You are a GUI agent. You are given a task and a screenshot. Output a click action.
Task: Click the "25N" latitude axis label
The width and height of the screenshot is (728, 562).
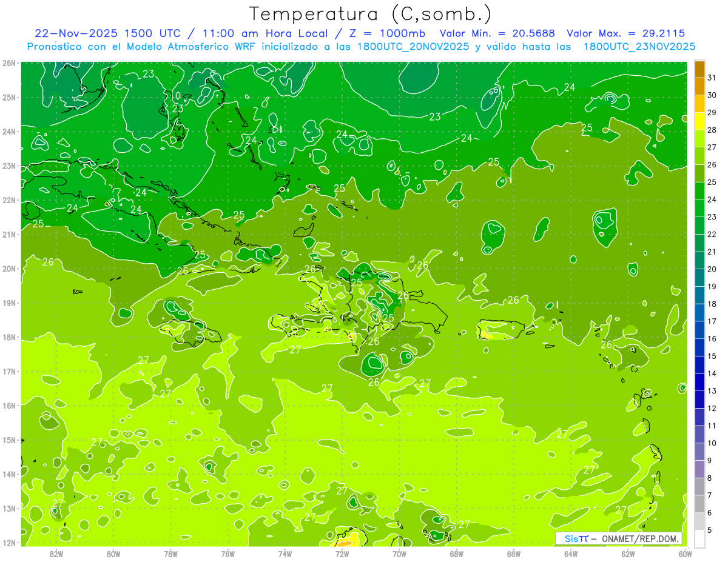9,98
